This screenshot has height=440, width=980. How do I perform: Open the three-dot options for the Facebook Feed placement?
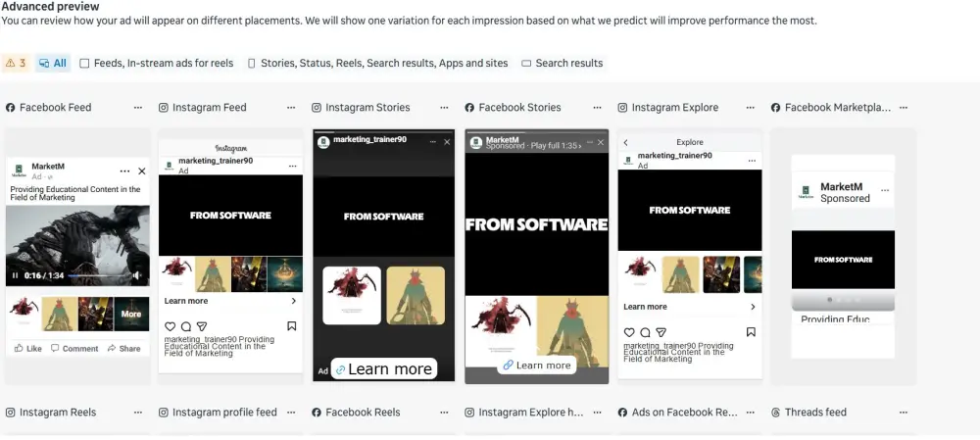tap(138, 108)
